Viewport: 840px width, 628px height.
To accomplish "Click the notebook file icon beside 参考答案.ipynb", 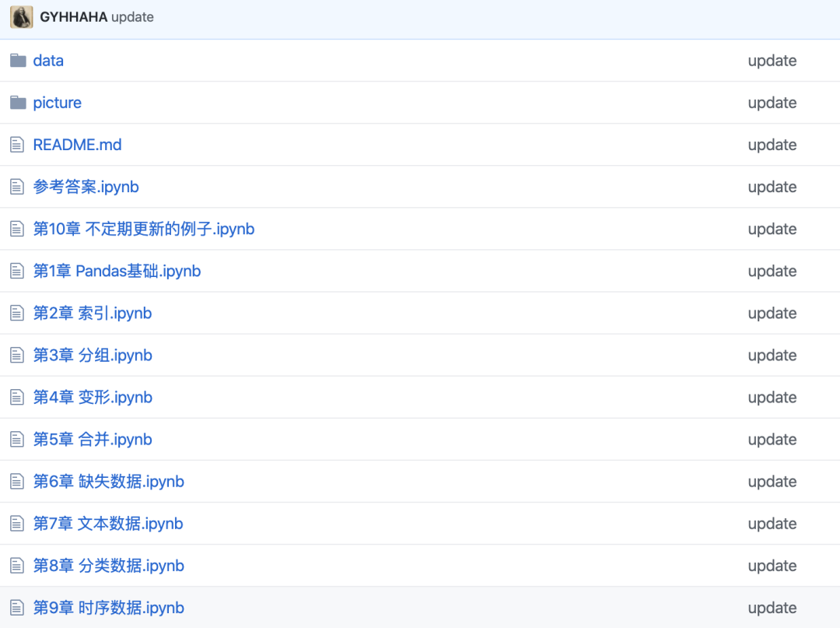I will tap(17, 186).
